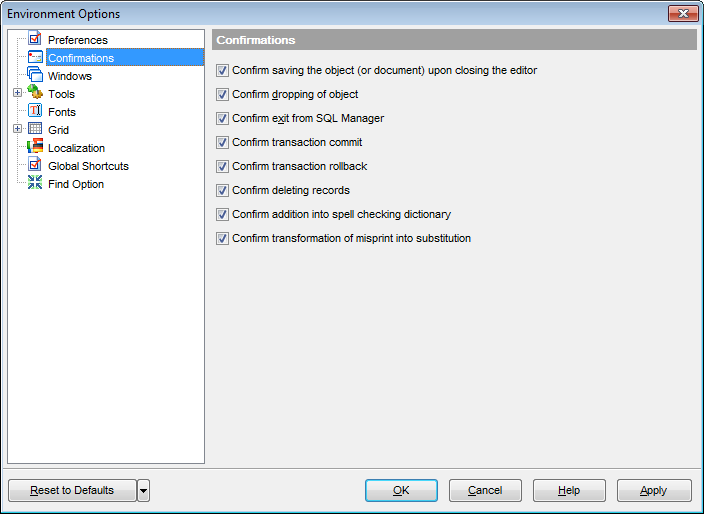Uncheck Confirm dropping of object
The height and width of the screenshot is (514, 704).
[222, 94]
